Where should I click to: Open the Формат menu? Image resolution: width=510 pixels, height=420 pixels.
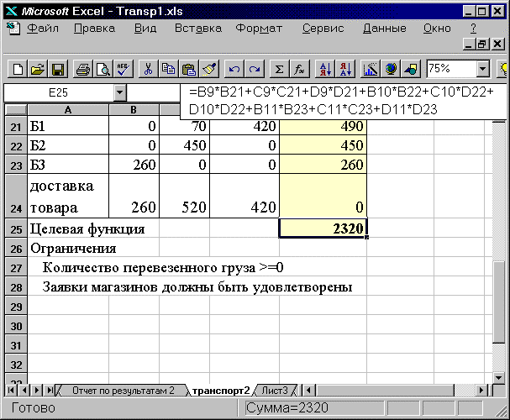(x=259, y=29)
